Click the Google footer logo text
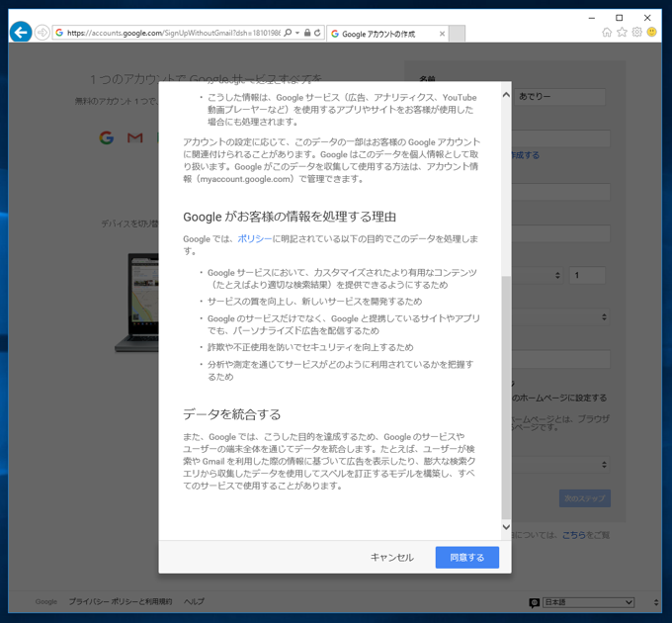 coord(46,601)
